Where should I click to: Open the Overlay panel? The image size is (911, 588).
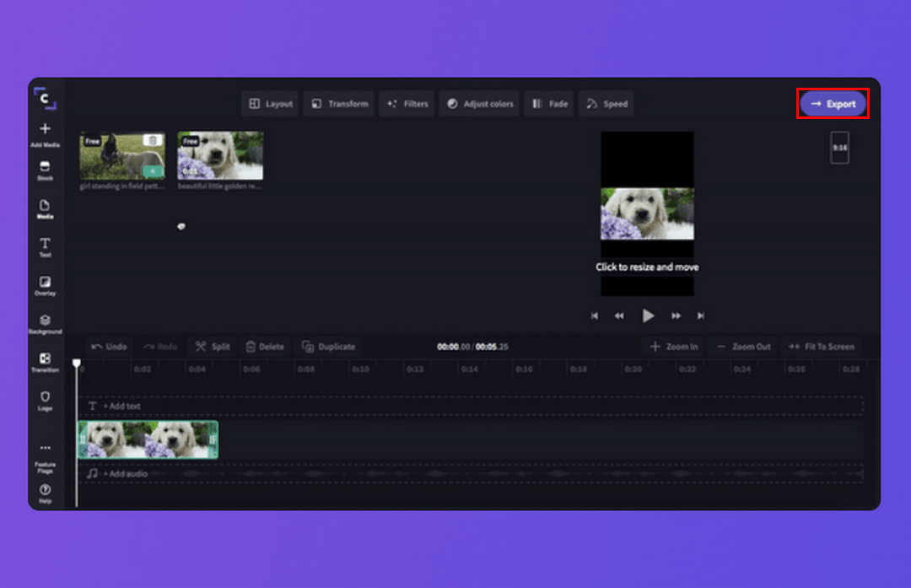(x=45, y=285)
